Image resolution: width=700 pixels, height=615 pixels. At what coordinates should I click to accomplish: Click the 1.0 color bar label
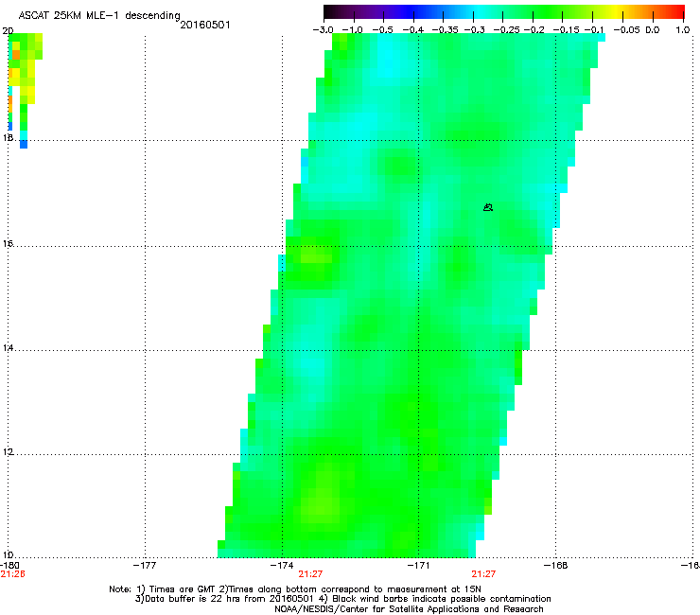coord(683,30)
